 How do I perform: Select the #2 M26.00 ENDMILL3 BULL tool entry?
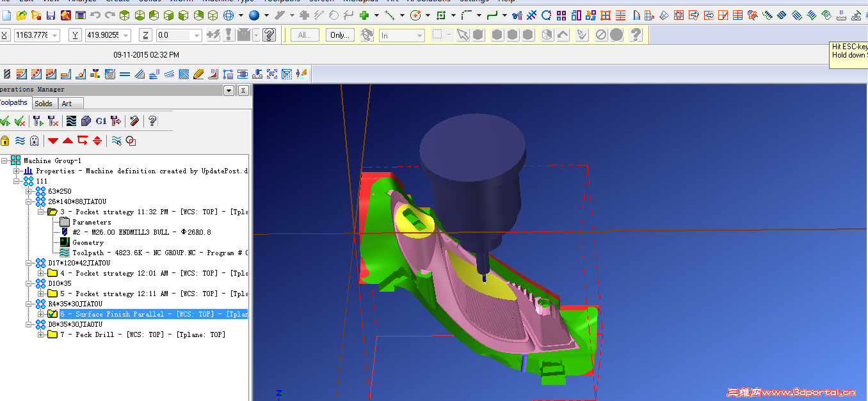140,232
